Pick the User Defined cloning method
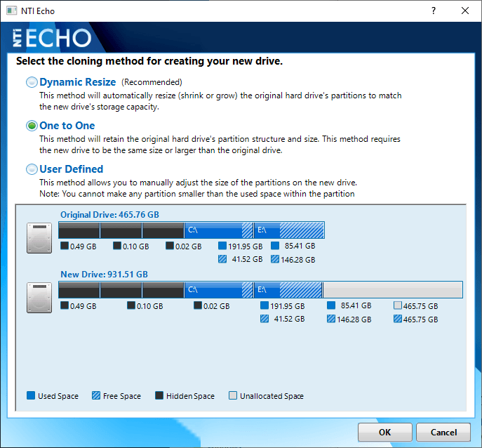This screenshot has width=482, height=448. click(x=32, y=169)
